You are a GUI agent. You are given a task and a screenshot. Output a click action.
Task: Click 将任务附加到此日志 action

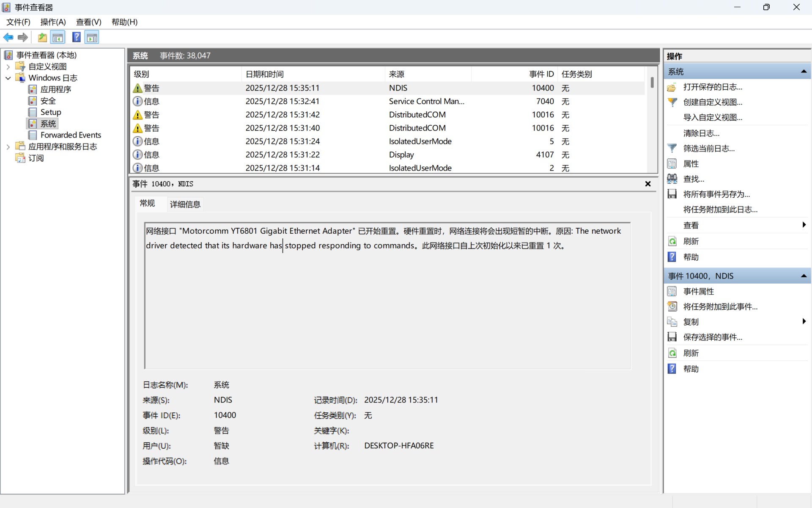[x=720, y=210]
